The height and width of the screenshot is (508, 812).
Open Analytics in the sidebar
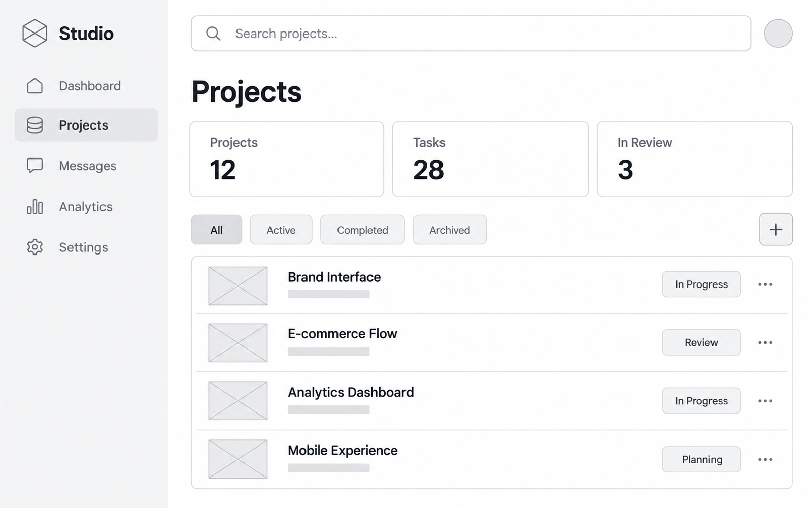click(86, 207)
